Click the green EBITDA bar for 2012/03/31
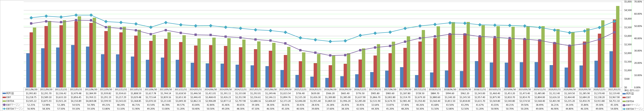 click(x=79, y=52)
